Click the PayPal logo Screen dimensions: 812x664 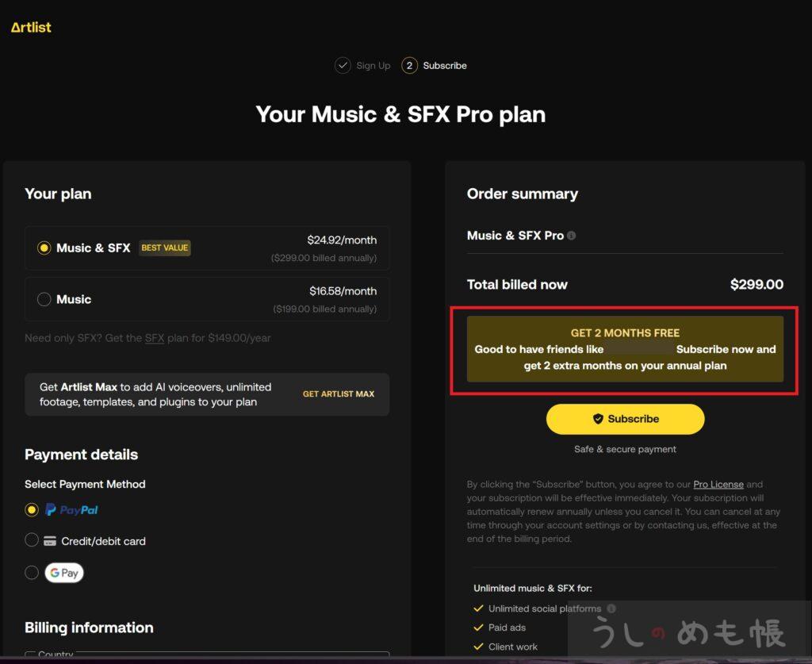click(x=72, y=510)
